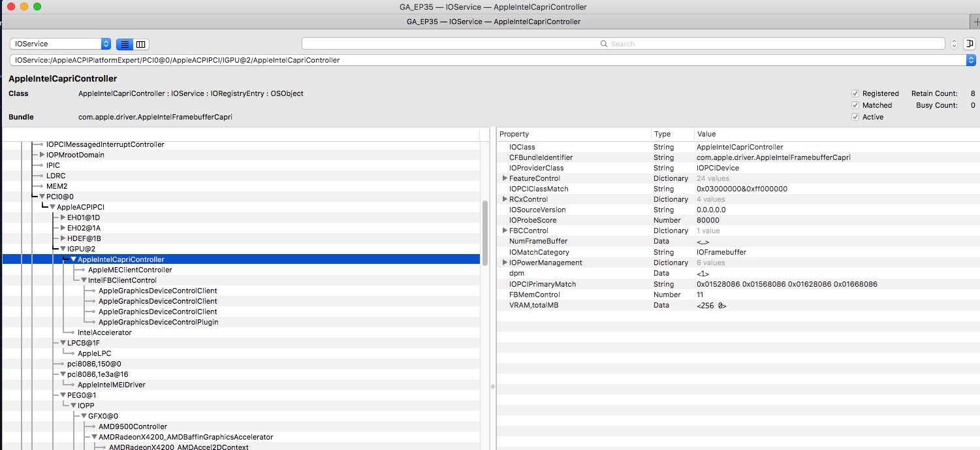The height and width of the screenshot is (450, 980).
Task: Select the AMDRadeonX4200_AMDAccel2DContext entry
Action: click(178, 447)
